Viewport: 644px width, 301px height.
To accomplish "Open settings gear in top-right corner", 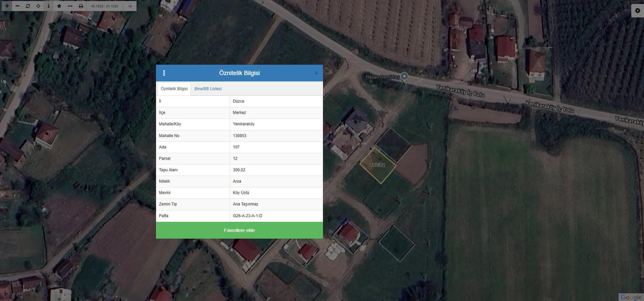I will [638, 11].
